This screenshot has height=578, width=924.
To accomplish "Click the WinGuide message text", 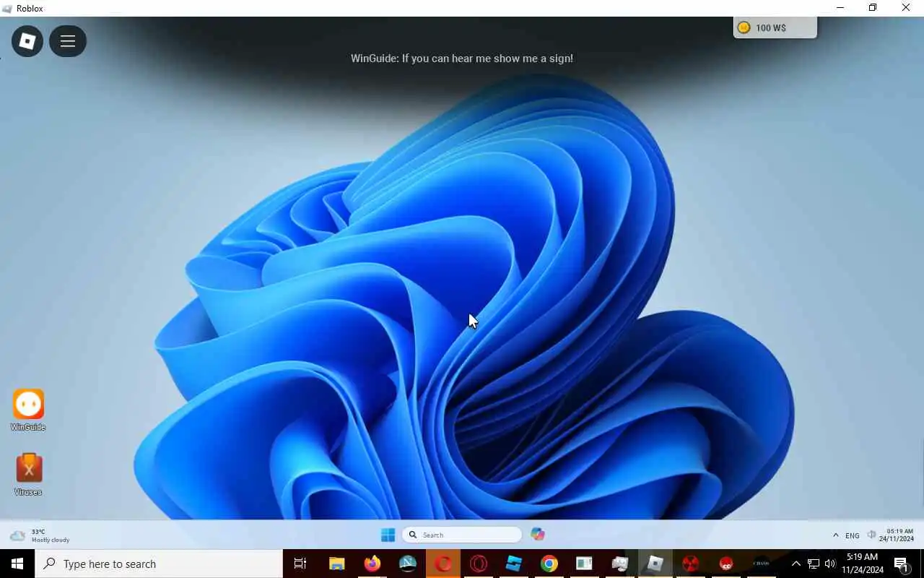I will [x=462, y=59].
